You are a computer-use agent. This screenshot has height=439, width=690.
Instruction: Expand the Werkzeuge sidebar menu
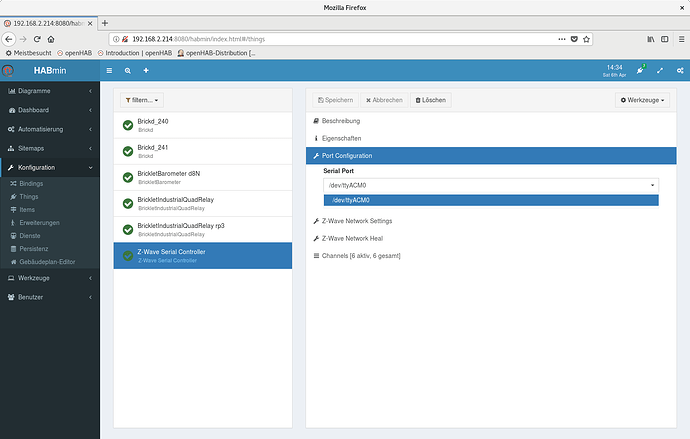coord(50,278)
